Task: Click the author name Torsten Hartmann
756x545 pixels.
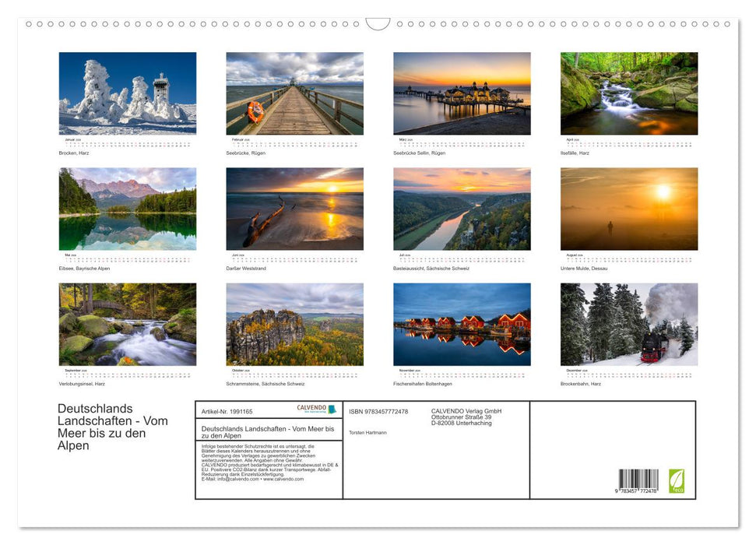Action: click(x=367, y=432)
